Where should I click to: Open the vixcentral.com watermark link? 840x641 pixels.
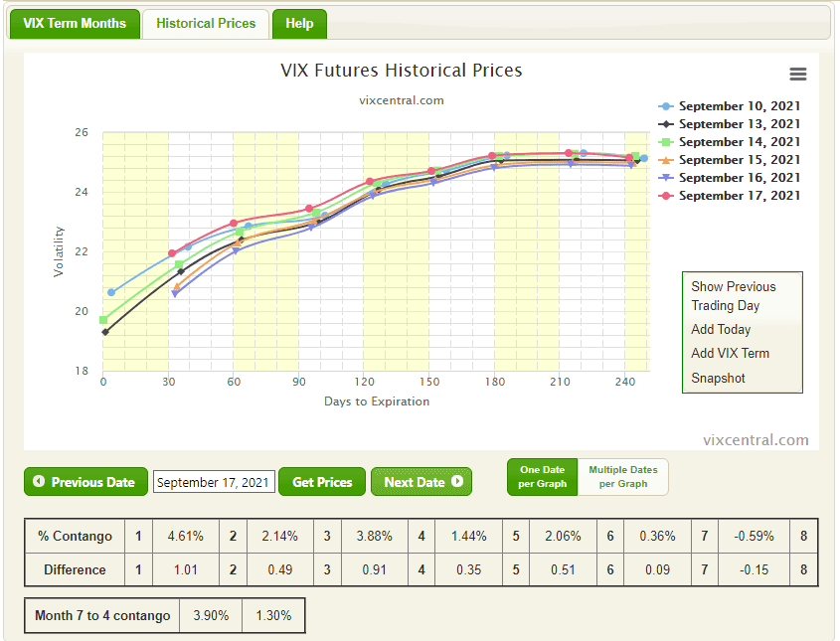tap(756, 440)
